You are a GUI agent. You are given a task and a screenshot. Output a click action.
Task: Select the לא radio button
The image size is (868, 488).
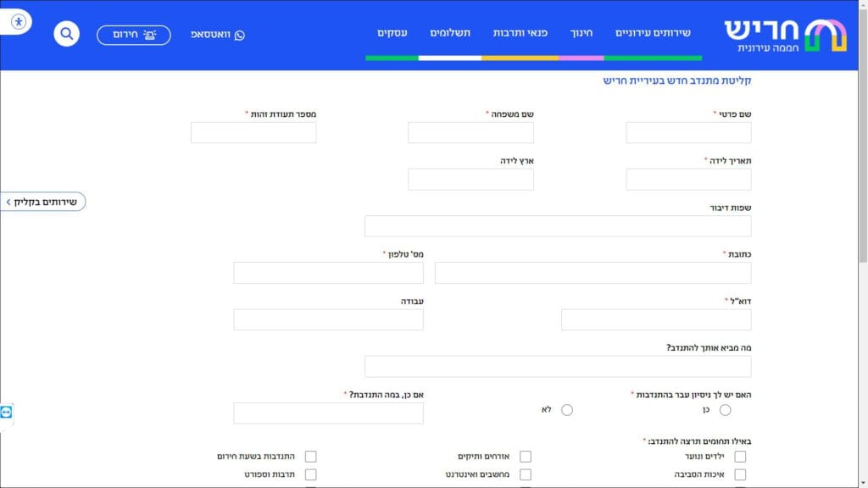[567, 410]
